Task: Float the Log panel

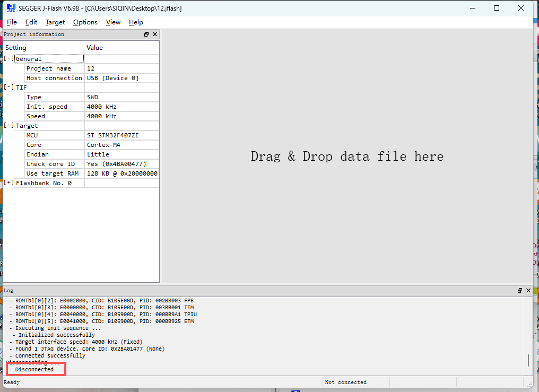Action: (x=520, y=290)
